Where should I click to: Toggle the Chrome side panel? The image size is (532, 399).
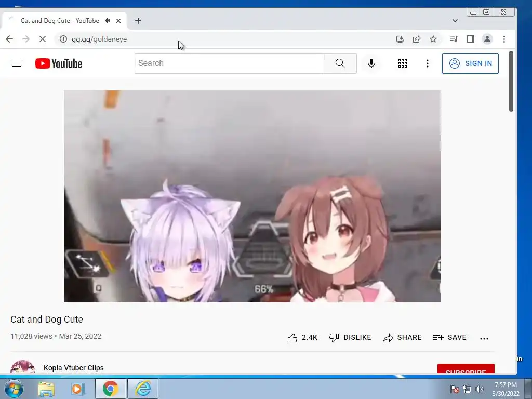pos(471,39)
